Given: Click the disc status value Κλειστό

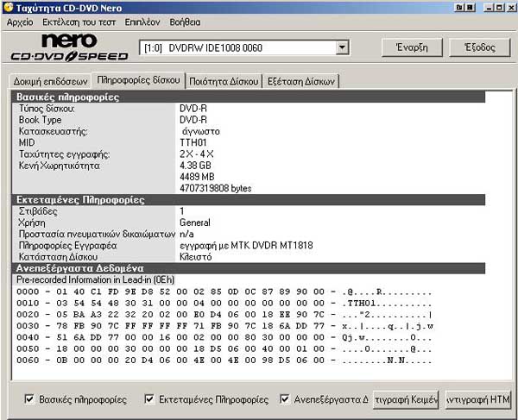Looking at the screenshot, I should (x=196, y=257).
